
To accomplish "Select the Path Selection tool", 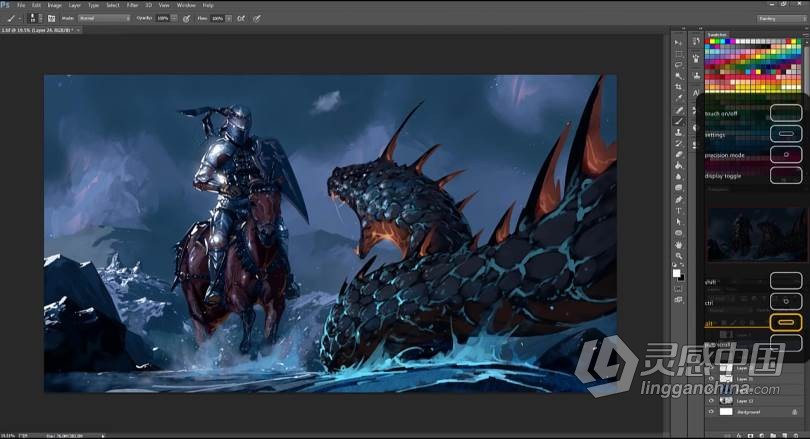I will 678,222.
